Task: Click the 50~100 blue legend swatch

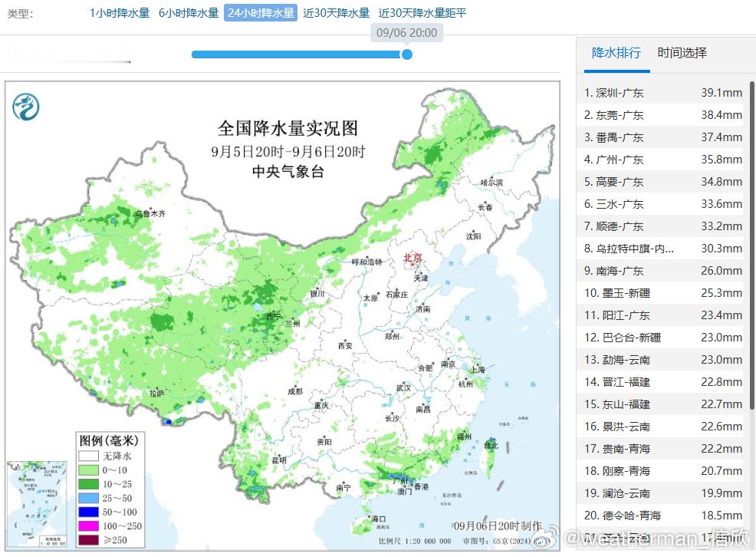Action: point(89,513)
